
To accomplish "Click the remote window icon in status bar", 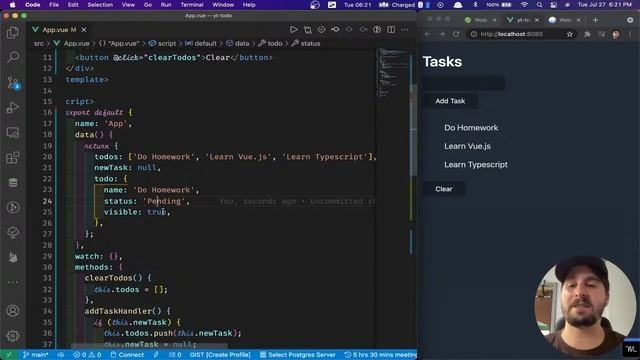I will (9, 355).
